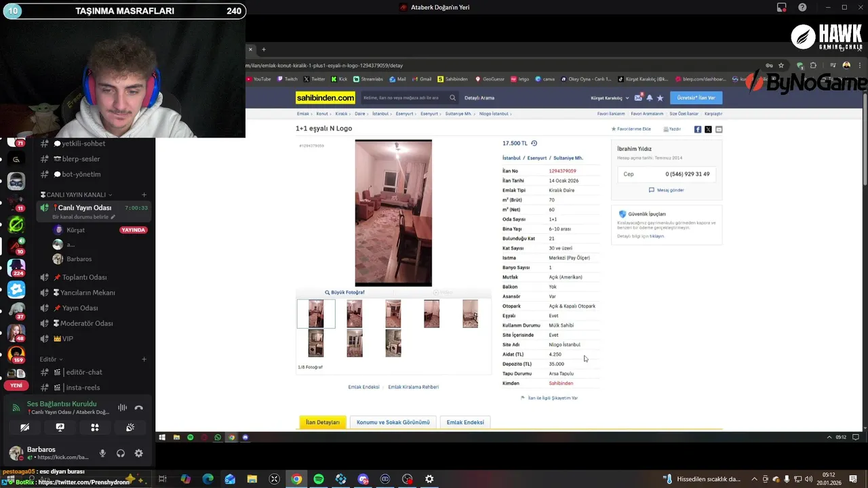Open the GeoGuessr bookmark

click(490, 79)
